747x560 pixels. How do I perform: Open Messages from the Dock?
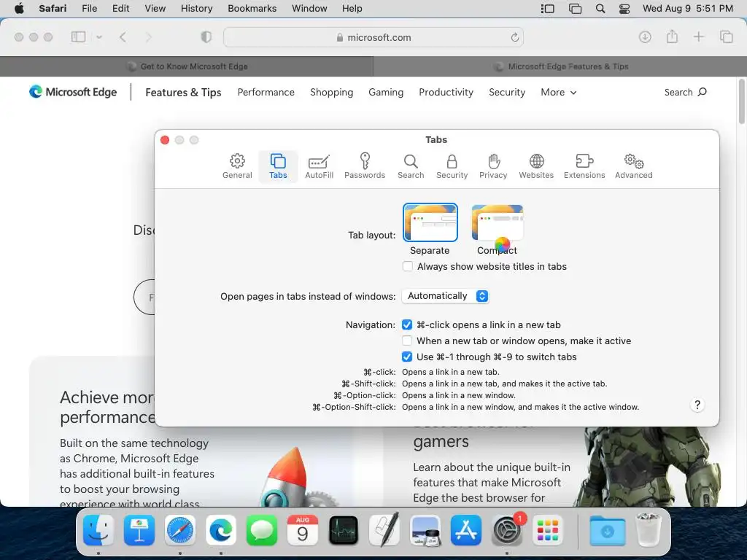(x=262, y=530)
